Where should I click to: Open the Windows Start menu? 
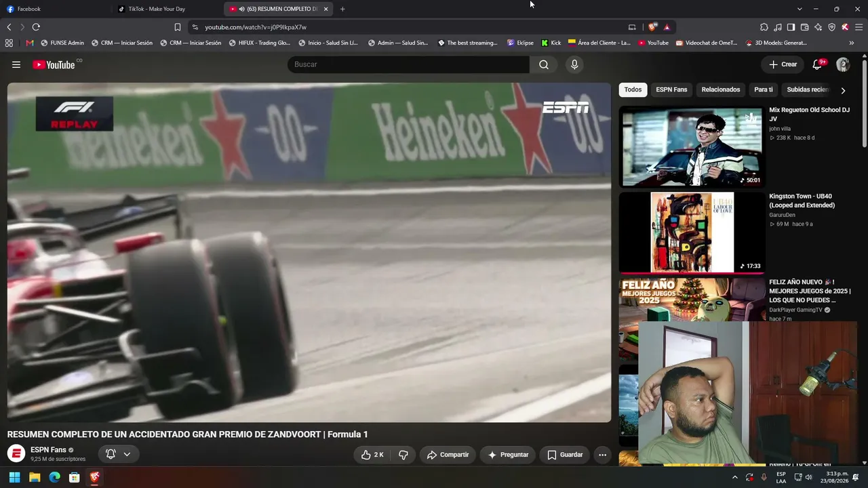(x=14, y=477)
